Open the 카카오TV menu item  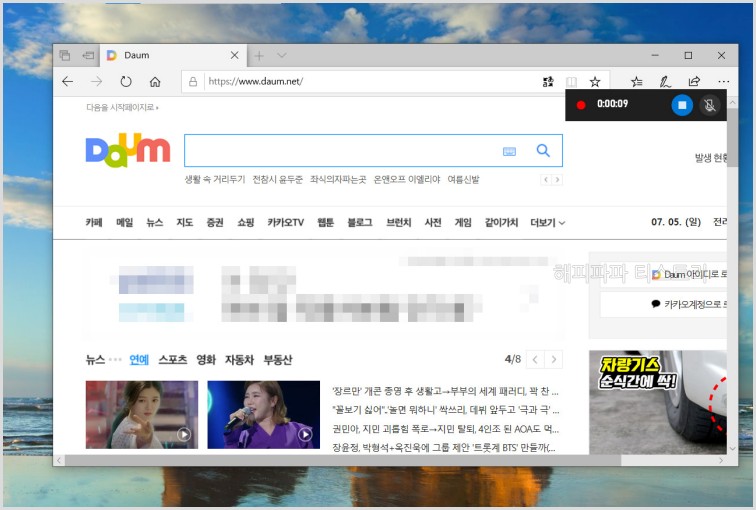tap(285, 222)
